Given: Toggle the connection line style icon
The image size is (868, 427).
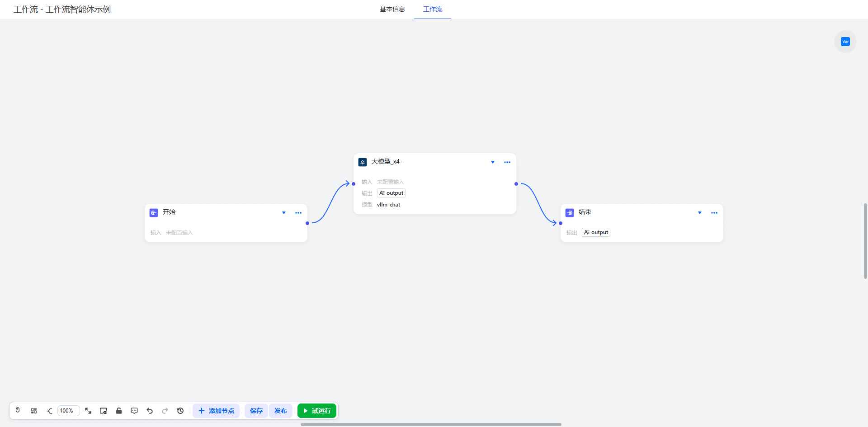Looking at the screenshot, I should coord(50,411).
